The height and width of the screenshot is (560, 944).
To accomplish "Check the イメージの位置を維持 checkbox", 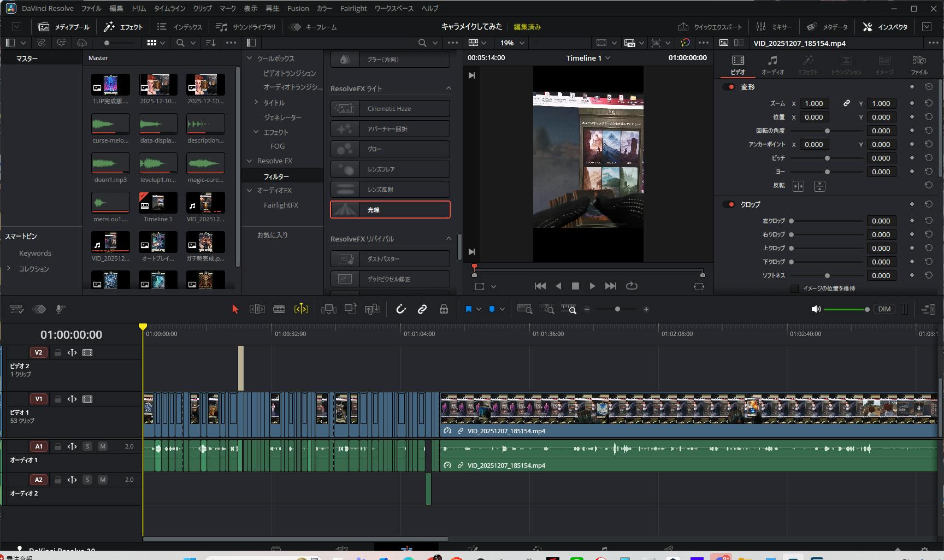I will 794,288.
